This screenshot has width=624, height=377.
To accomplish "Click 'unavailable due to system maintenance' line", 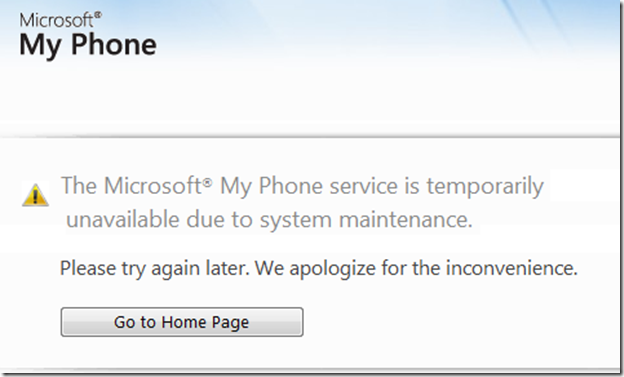I will coord(269,220).
